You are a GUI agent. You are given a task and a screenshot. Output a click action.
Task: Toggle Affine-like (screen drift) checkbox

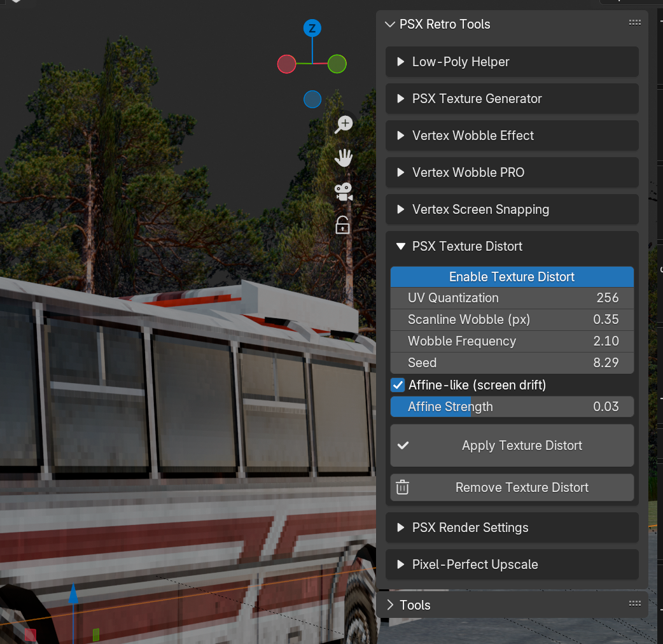398,385
